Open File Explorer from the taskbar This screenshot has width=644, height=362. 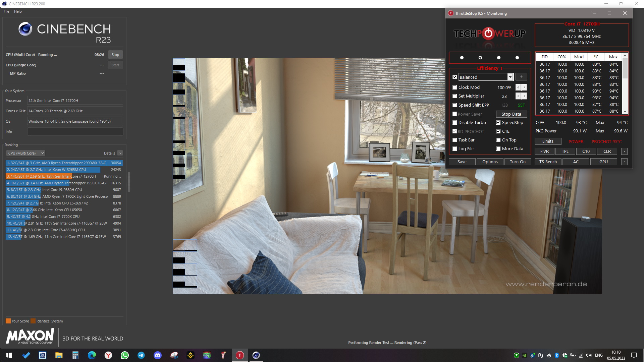(x=59, y=355)
